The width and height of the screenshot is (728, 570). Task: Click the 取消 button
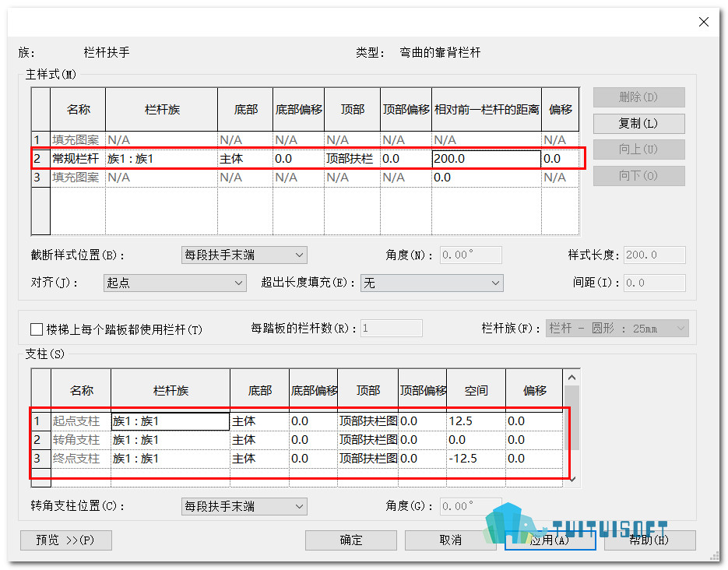coord(450,540)
